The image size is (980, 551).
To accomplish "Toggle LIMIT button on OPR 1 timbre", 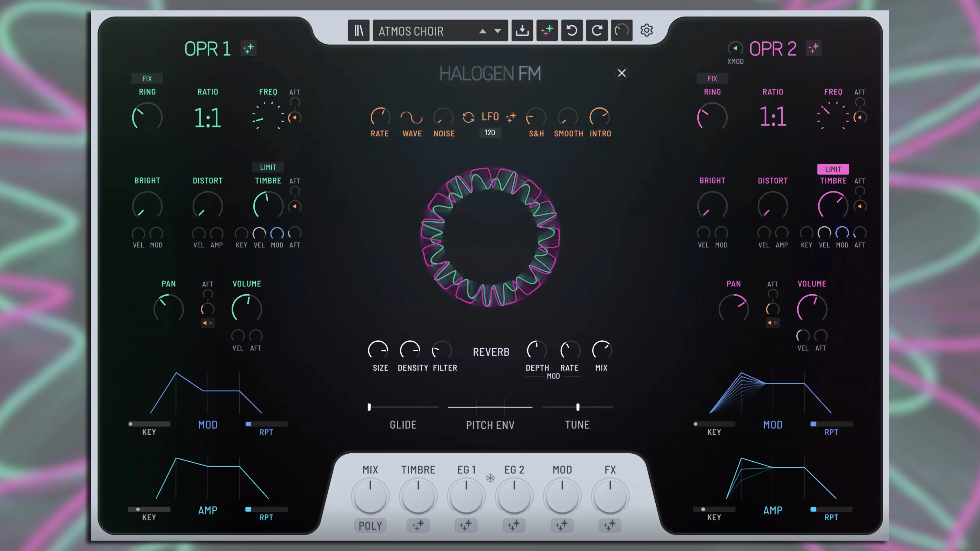I will pyautogui.click(x=268, y=167).
